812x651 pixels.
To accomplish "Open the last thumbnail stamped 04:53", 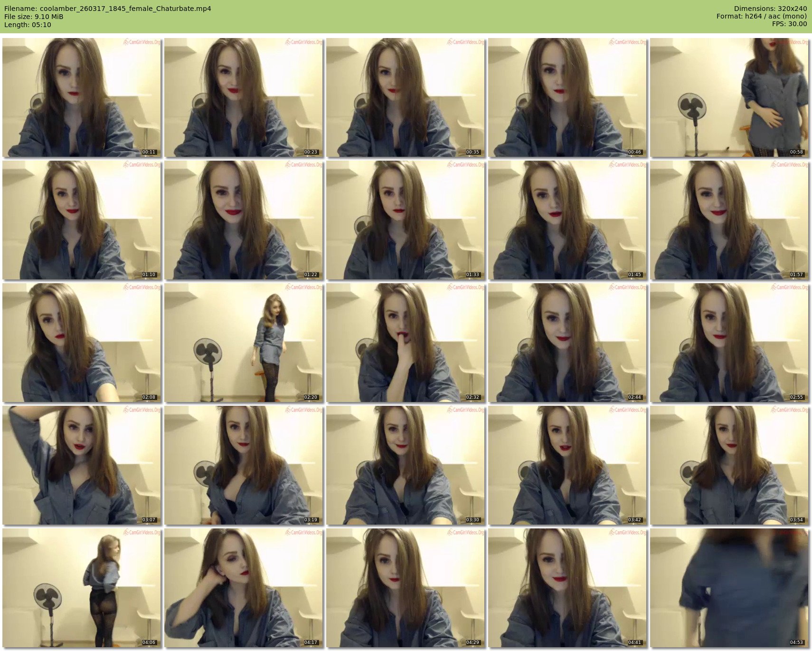I will pyautogui.click(x=729, y=588).
